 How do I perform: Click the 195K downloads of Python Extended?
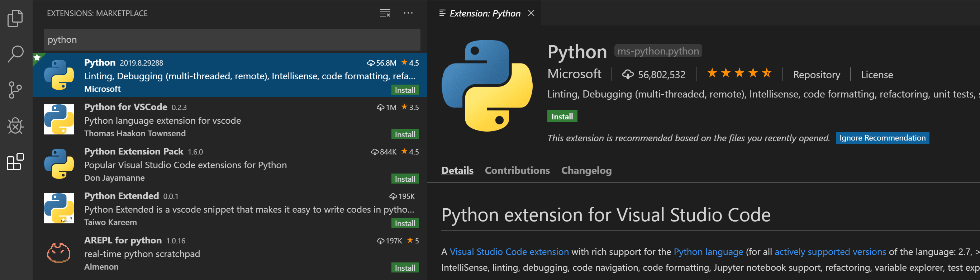point(402,196)
